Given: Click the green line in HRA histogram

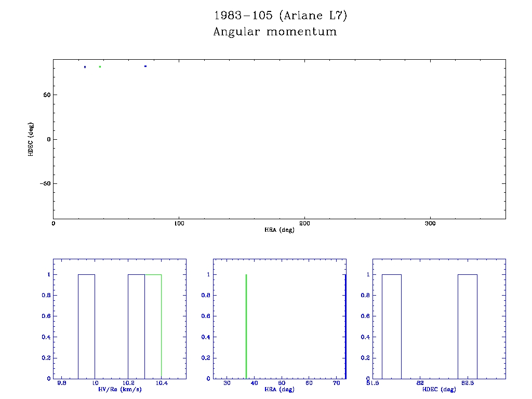Looking at the screenshot, I should click(246, 326).
